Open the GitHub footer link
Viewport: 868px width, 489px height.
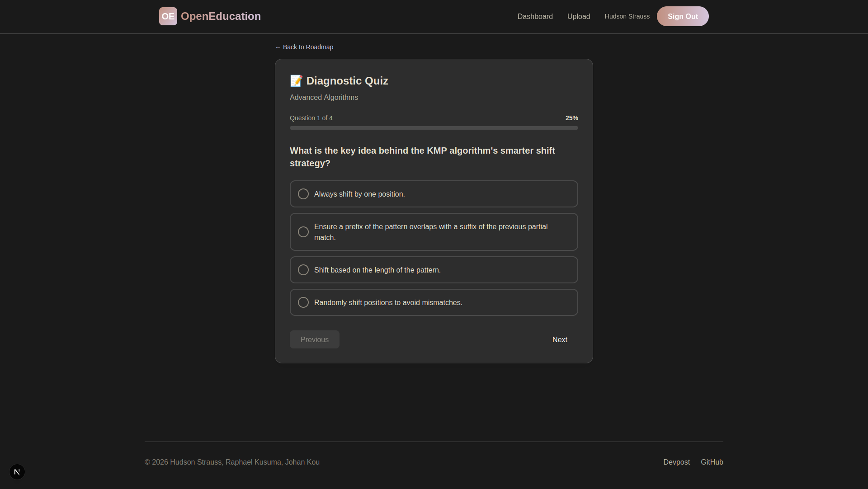coord(712,462)
